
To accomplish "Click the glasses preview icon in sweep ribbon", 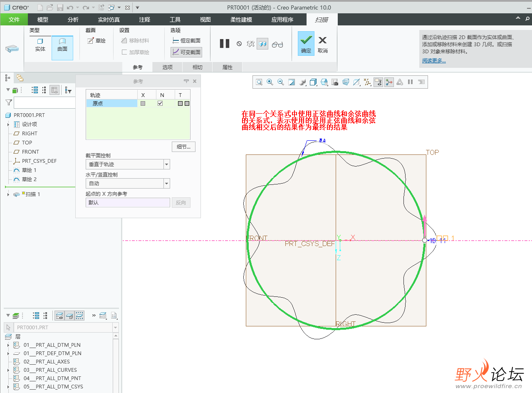I will (x=277, y=44).
